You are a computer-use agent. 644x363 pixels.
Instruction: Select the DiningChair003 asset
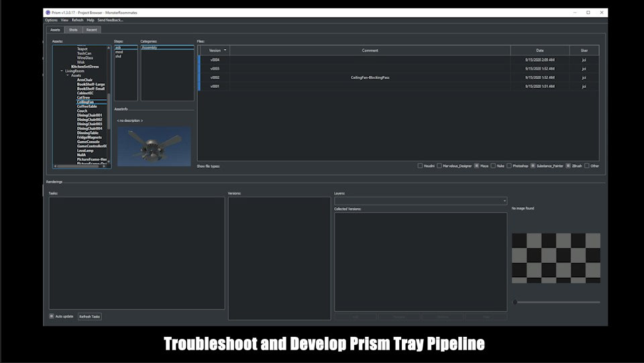tap(89, 124)
